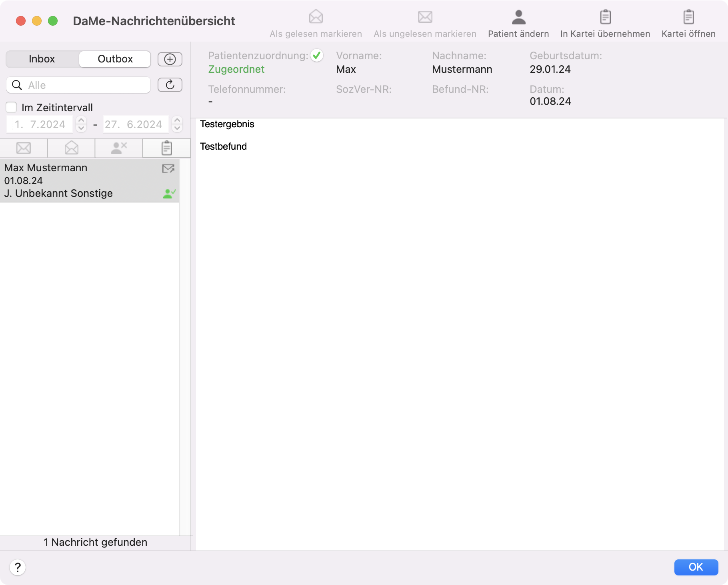Click the Kartei öffnen label
This screenshot has height=585, width=728.
click(x=688, y=34)
